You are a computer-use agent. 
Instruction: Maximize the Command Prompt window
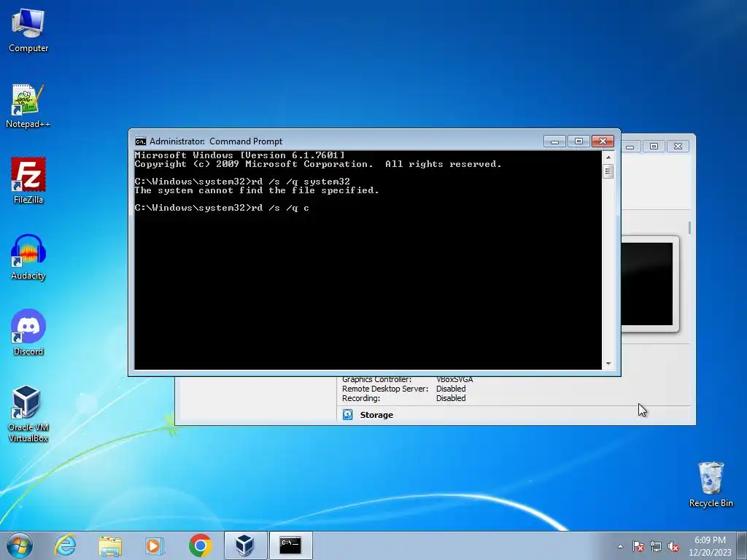[x=578, y=141]
